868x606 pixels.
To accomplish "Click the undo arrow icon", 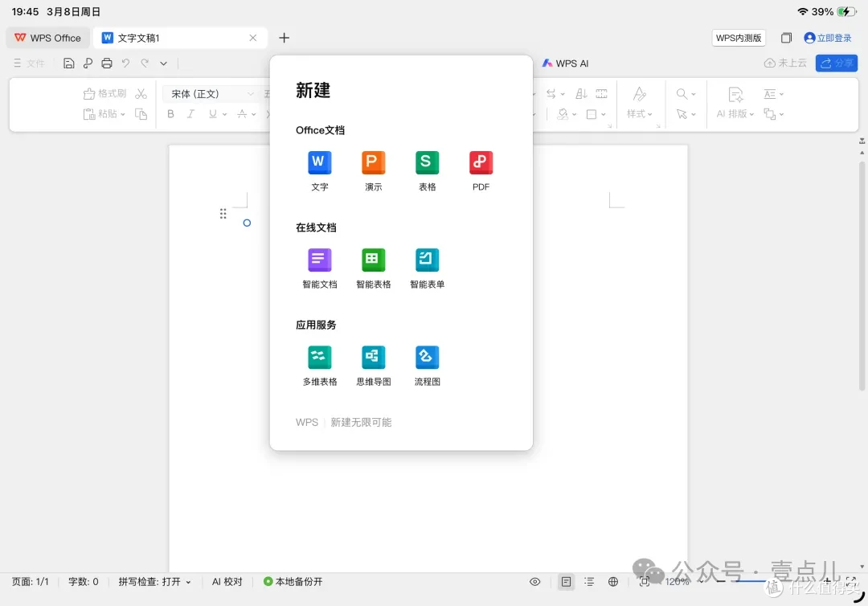I will tap(125, 63).
